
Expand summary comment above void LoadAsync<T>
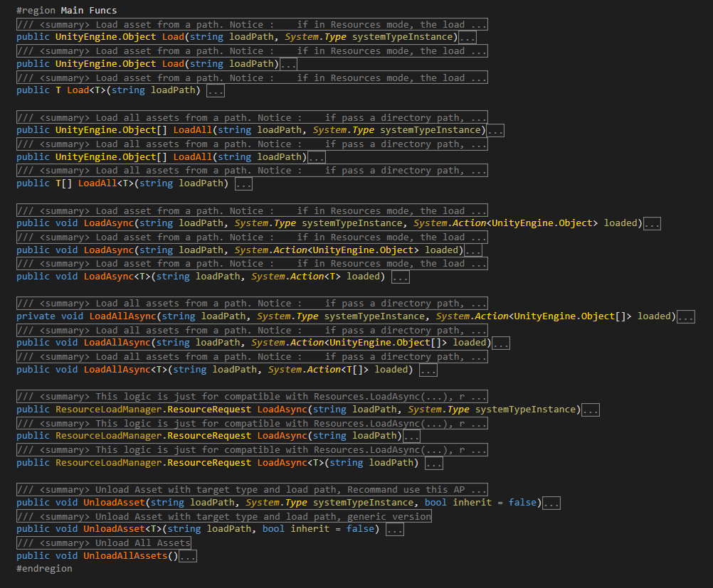pyautogui.click(x=252, y=264)
